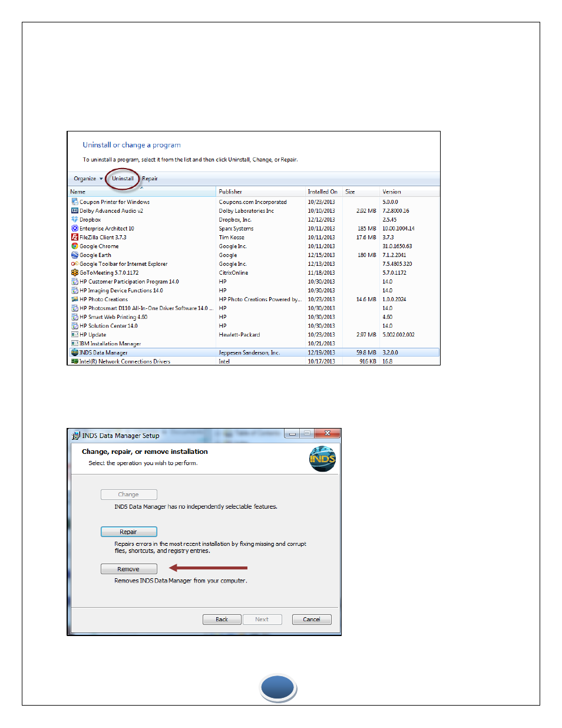The height and width of the screenshot is (728, 562).
Task: Click the INDS Data Manager Setup title icon
Action: click(x=76, y=436)
